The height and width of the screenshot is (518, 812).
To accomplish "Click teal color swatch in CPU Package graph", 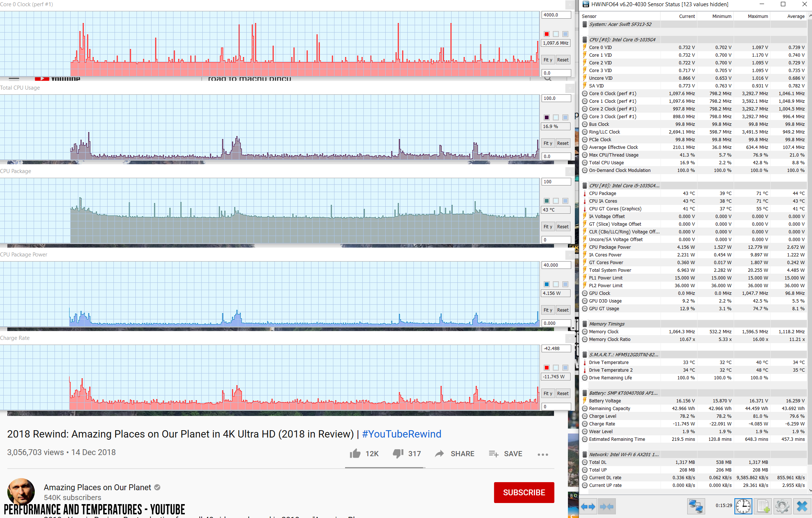I will click(547, 201).
